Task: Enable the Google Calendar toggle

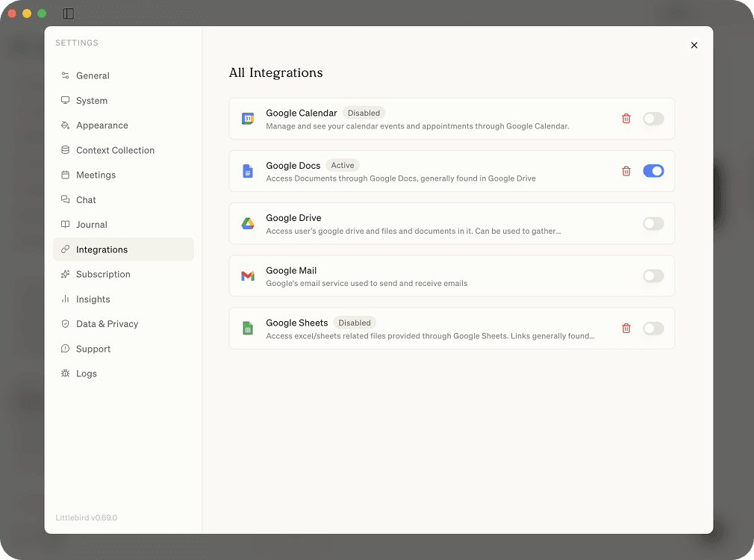Action: pos(653,119)
